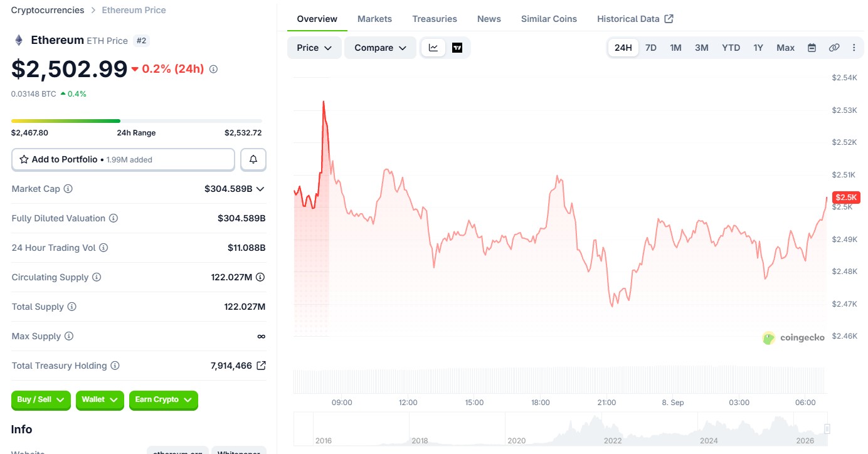Viewport: 868px width, 454px height.
Task: Click the 122.027M Total Supply value
Action: (245, 307)
